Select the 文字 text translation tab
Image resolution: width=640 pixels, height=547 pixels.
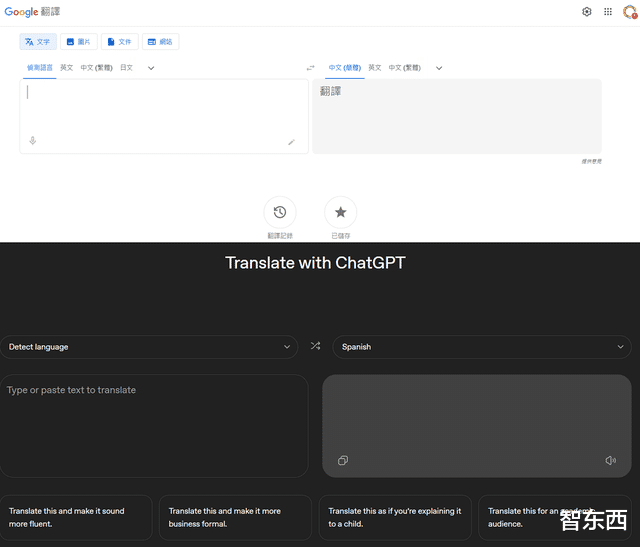coord(38,42)
